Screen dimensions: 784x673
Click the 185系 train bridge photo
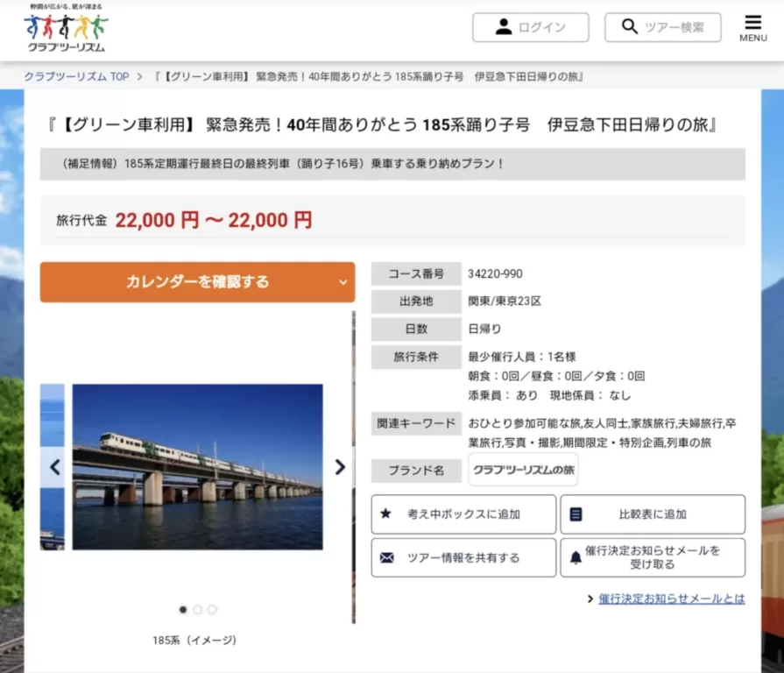tap(197, 467)
